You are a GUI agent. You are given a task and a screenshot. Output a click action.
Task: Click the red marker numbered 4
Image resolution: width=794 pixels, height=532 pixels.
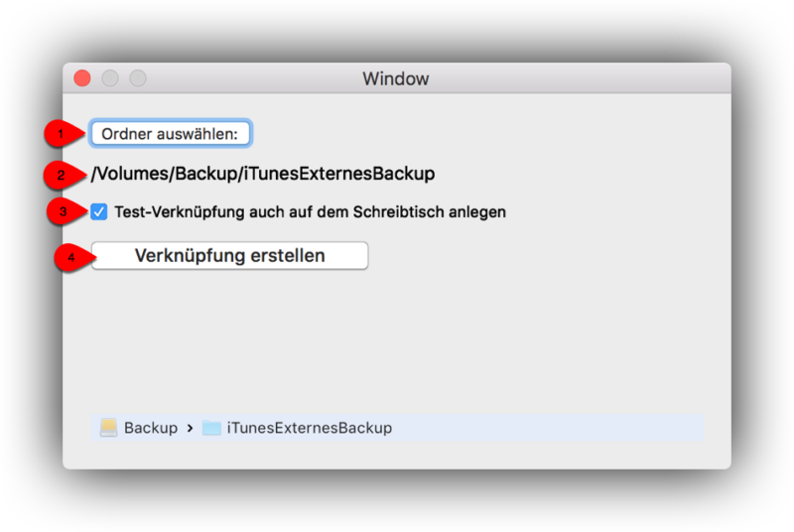73,257
